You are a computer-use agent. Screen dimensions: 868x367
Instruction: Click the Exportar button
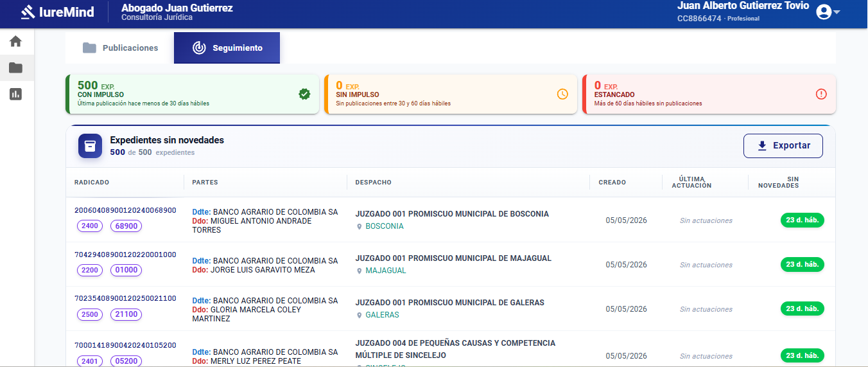[783, 146]
